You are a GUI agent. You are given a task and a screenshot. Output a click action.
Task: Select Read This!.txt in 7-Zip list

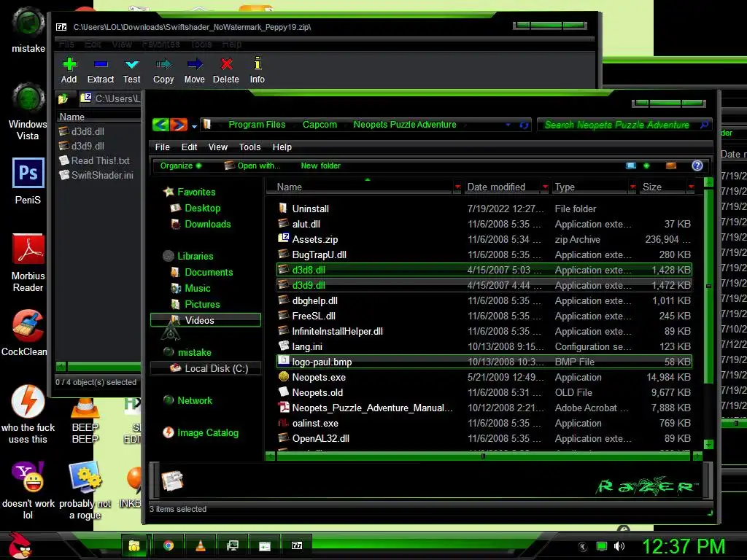(95, 161)
